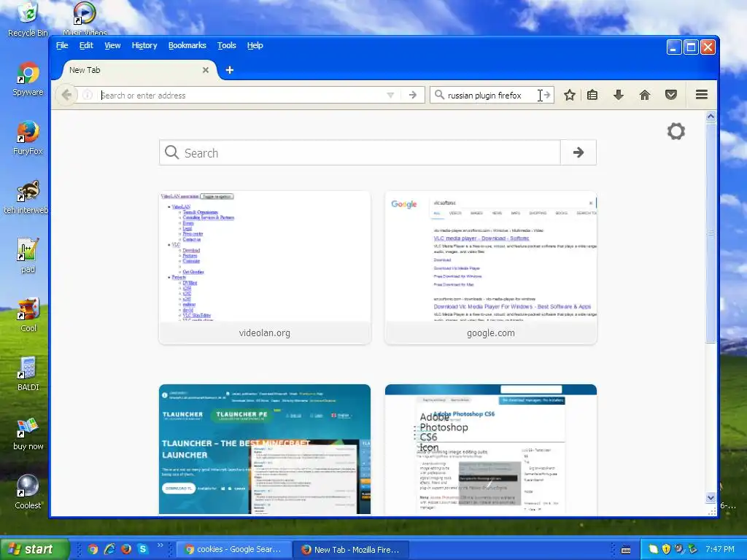Click the new tab page Search field
This screenshot has height=560, width=747.
[x=360, y=152]
